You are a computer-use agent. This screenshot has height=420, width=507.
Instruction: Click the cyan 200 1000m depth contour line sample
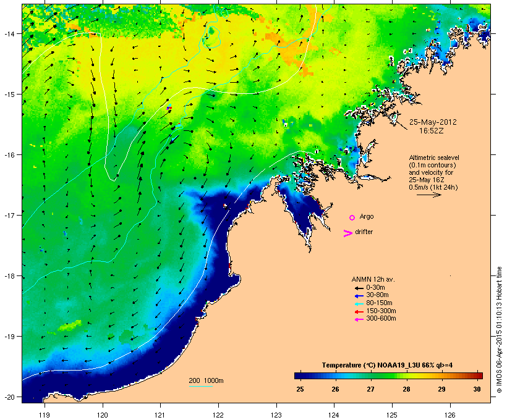coord(201,386)
